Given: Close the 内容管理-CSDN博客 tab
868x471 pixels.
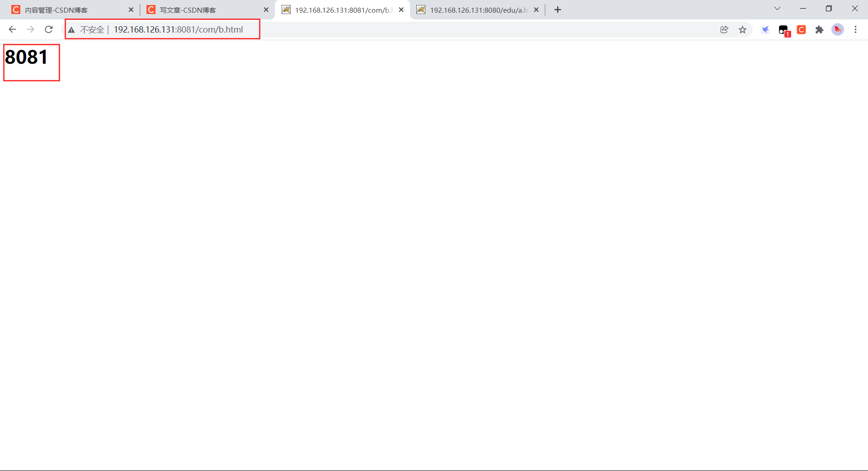Looking at the screenshot, I should 131,9.
